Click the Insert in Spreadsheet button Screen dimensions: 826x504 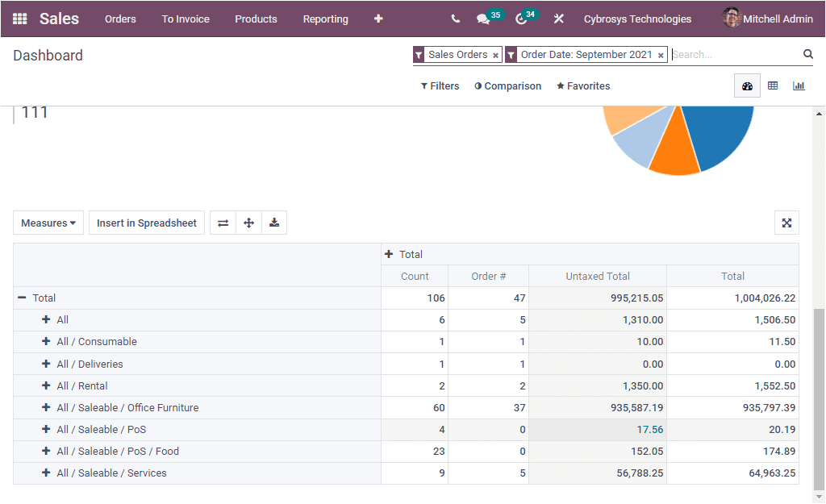pyautogui.click(x=146, y=223)
